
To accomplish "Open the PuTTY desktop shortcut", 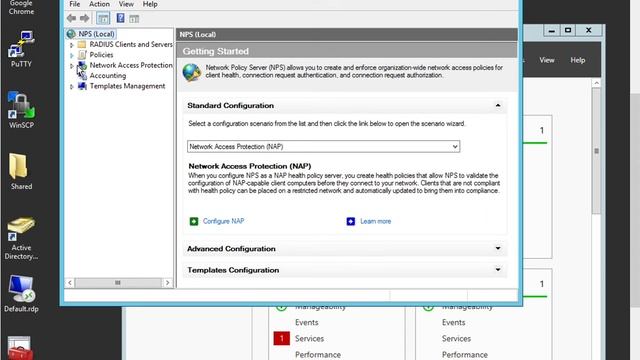I will pos(21,49).
